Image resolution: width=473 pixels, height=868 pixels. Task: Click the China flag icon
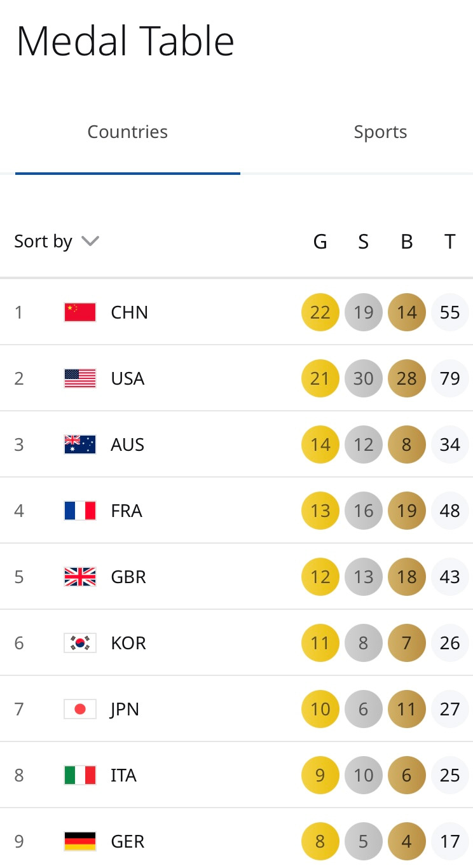(x=80, y=312)
